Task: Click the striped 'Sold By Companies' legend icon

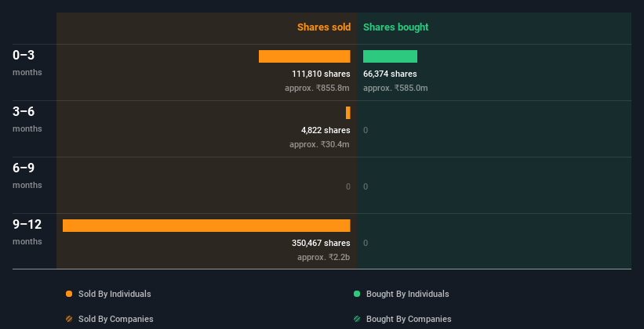Action: pyautogui.click(x=69, y=319)
